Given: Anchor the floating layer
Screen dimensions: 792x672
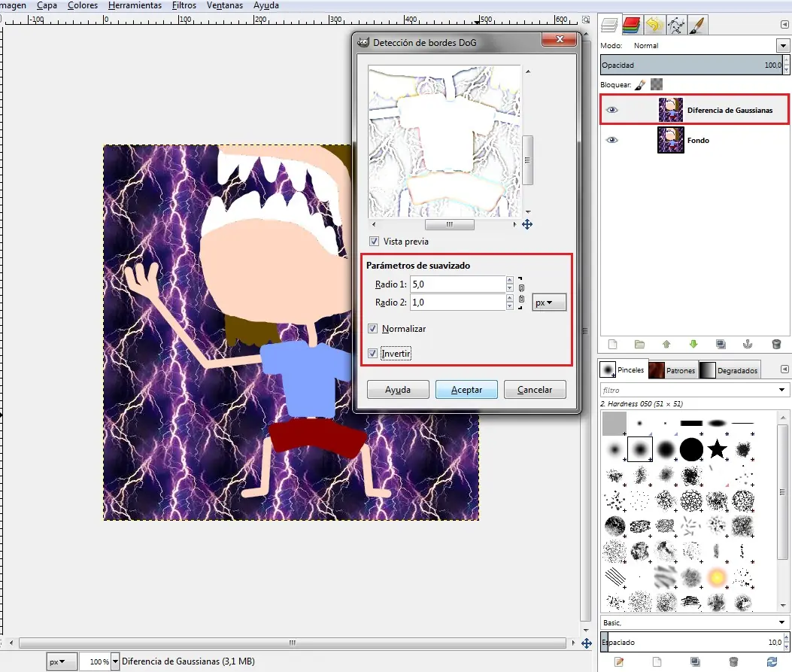Looking at the screenshot, I should (748, 345).
